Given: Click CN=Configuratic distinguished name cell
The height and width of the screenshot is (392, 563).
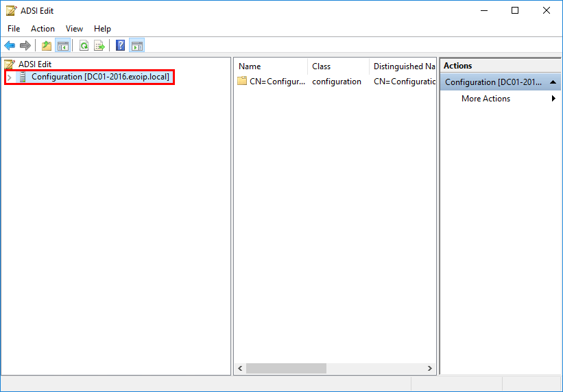Looking at the screenshot, I should tap(405, 82).
